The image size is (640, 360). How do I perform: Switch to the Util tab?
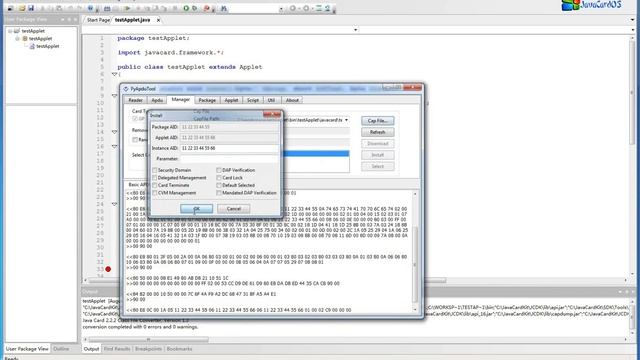click(271, 100)
